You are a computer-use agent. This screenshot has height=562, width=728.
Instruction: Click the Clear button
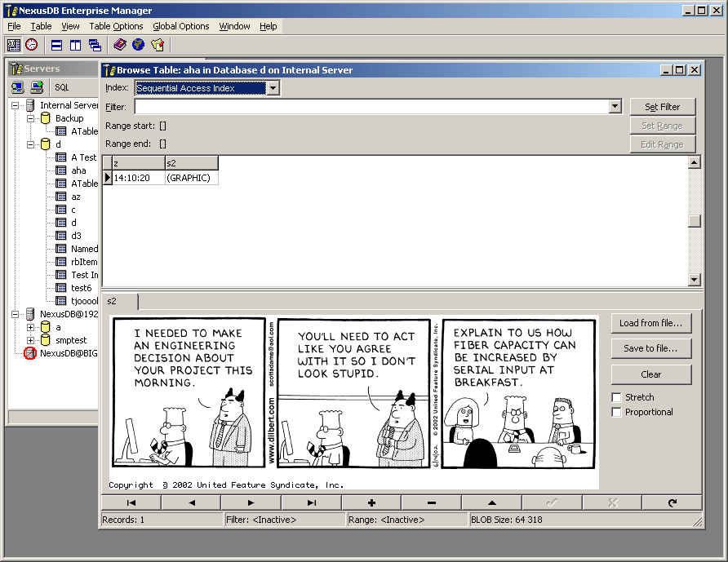point(651,374)
